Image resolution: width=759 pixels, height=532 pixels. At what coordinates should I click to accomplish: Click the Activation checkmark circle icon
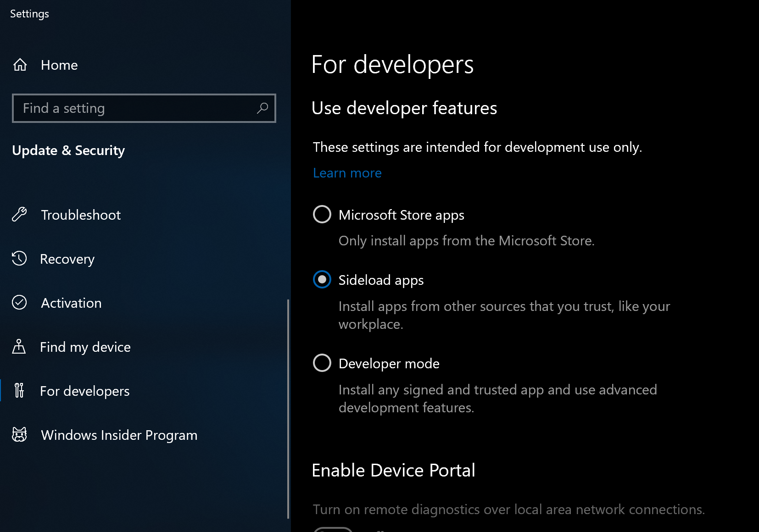tap(19, 303)
